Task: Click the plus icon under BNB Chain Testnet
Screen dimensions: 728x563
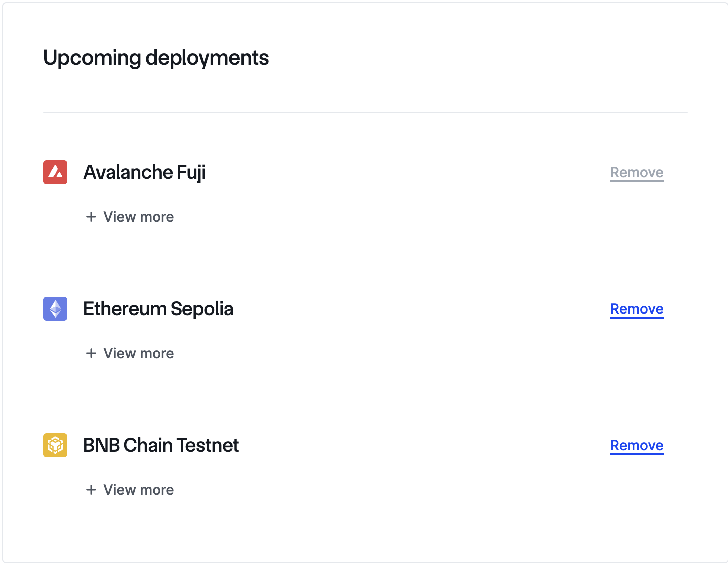Action: [91, 490]
